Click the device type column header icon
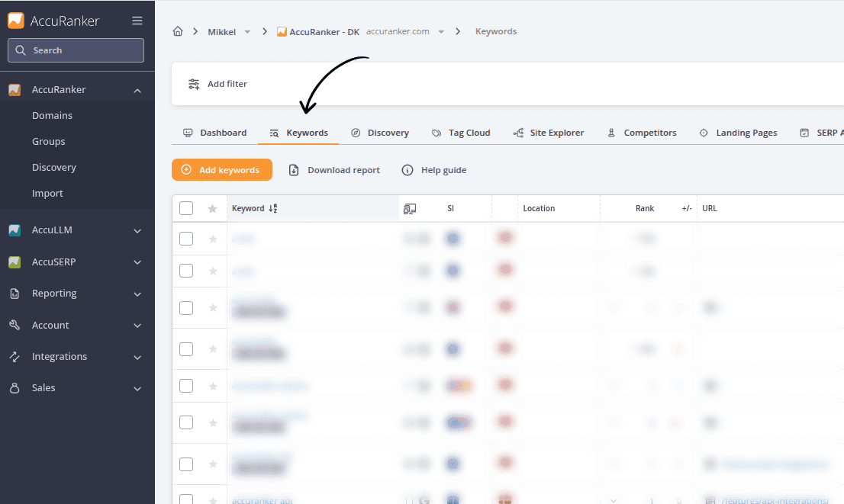The image size is (844, 504). 410,209
